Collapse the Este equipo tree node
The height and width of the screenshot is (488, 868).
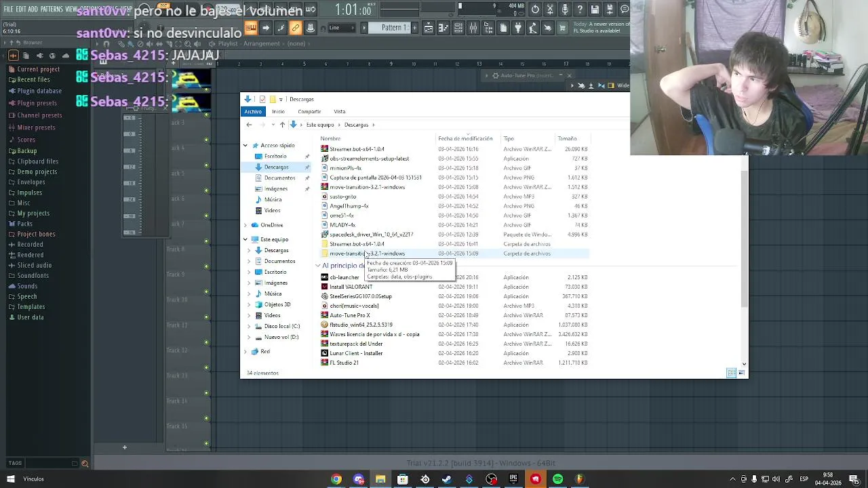pyautogui.click(x=245, y=239)
